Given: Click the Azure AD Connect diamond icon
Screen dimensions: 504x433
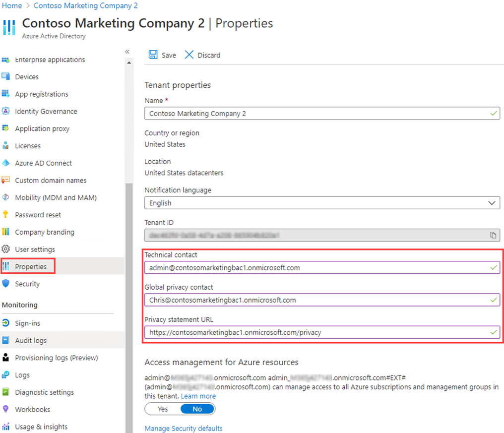Looking at the screenshot, I should click(x=5, y=163).
